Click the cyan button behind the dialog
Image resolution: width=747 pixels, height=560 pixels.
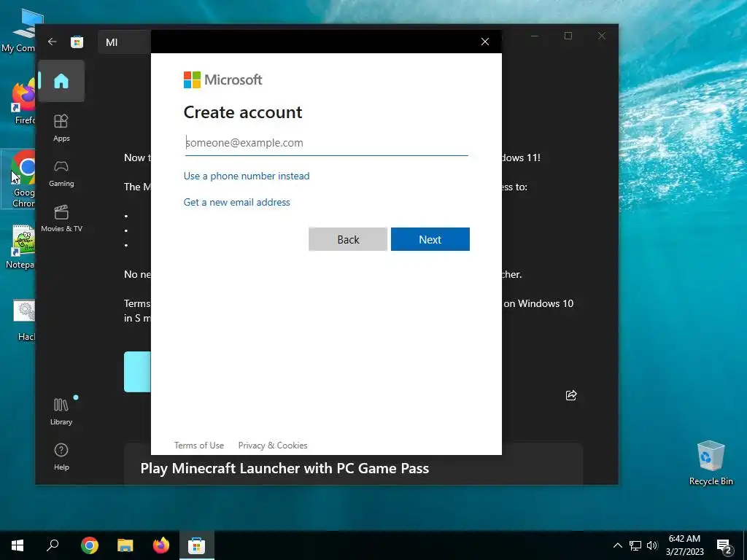(137, 372)
